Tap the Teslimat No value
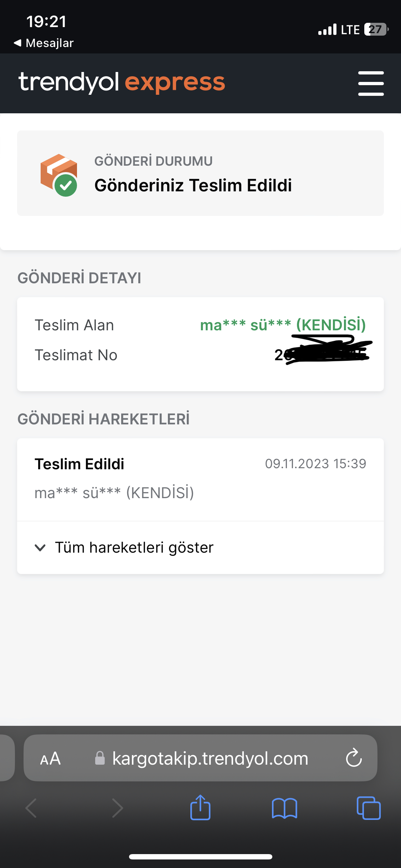Viewport: 401px width, 868px height. 320,355
